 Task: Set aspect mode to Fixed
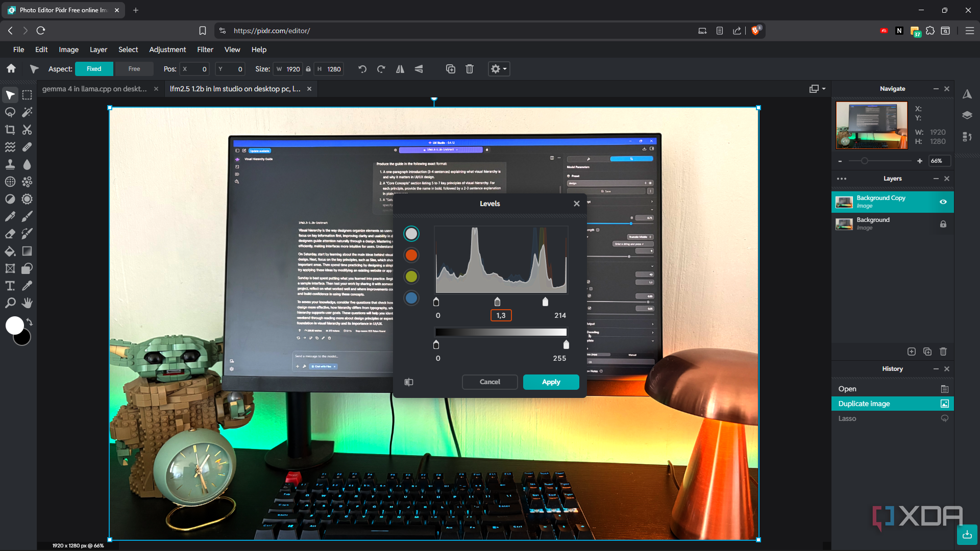(94, 69)
